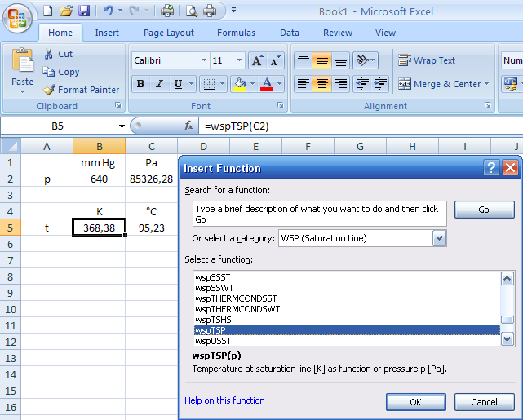
Task: Click the Open folder icon in Quick Access
Action: click(66, 11)
